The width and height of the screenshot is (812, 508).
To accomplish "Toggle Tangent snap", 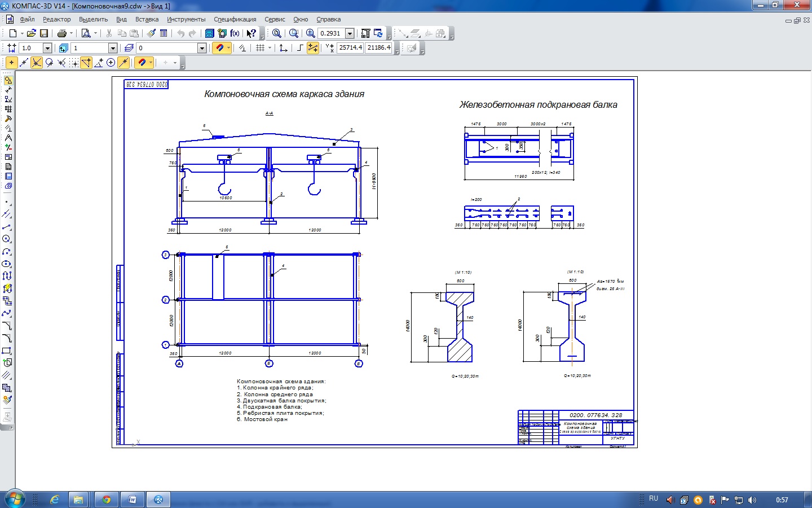I will (49, 63).
